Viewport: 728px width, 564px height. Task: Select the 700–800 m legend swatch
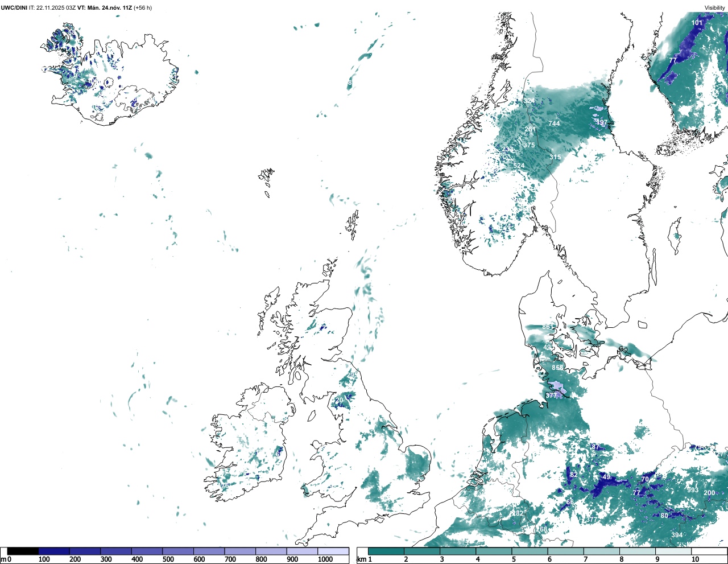pos(240,551)
